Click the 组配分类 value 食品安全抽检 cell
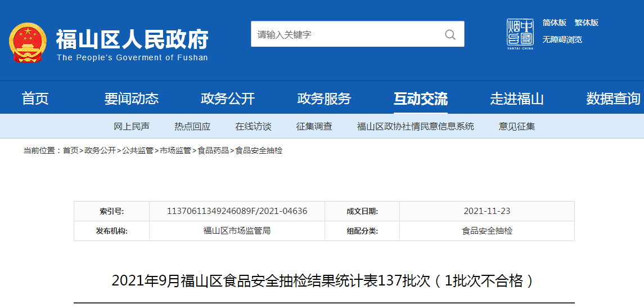This screenshot has height=308, width=644. 487,231
